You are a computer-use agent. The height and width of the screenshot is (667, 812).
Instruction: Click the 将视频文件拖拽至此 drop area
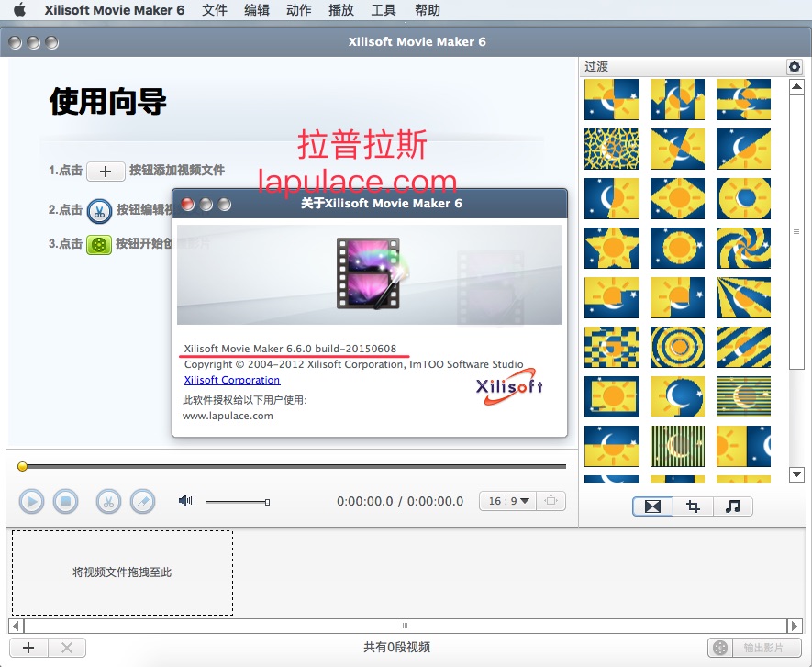(x=122, y=573)
